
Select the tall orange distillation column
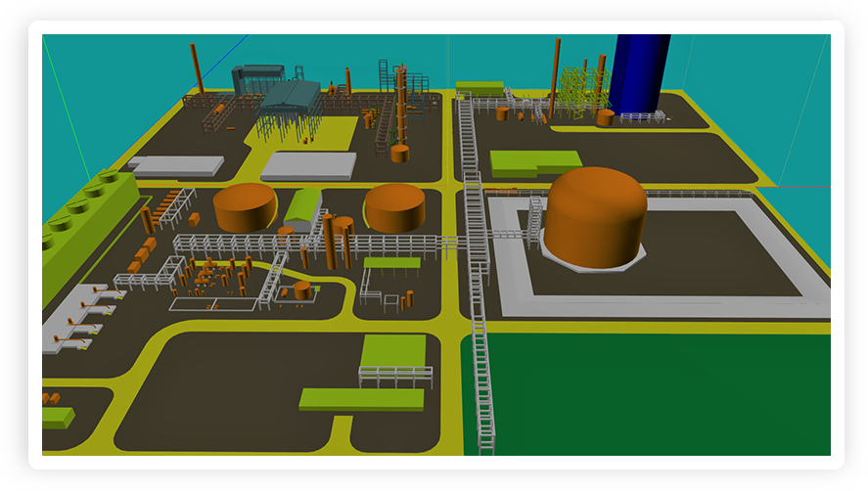[400, 106]
